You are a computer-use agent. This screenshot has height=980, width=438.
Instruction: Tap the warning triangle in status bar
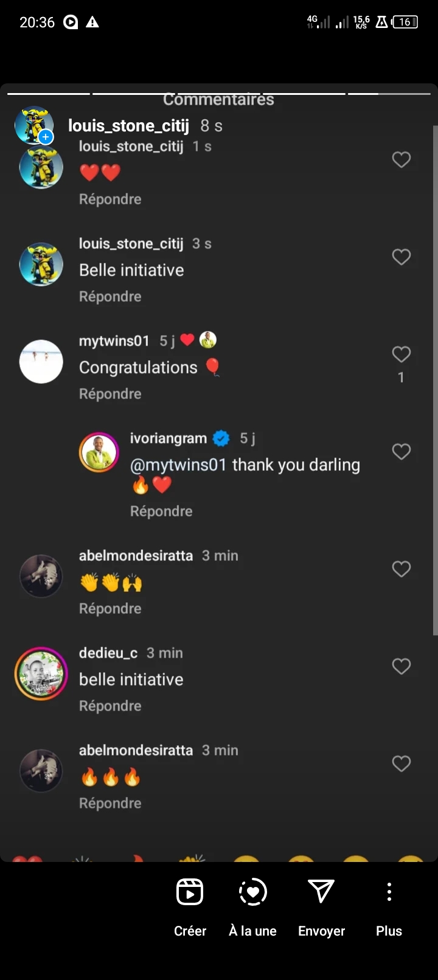pyautogui.click(x=92, y=23)
